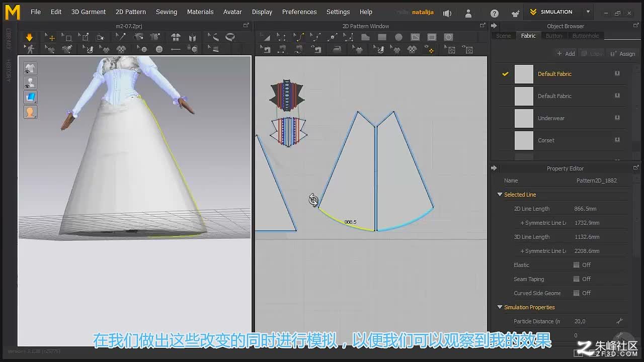Select the Underwear fabric swatch

point(524,118)
